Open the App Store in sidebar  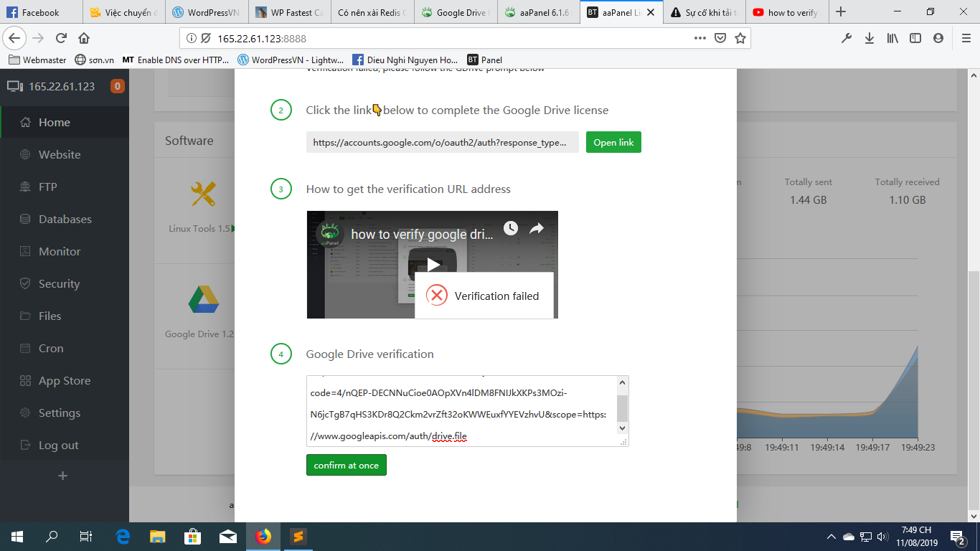click(65, 380)
